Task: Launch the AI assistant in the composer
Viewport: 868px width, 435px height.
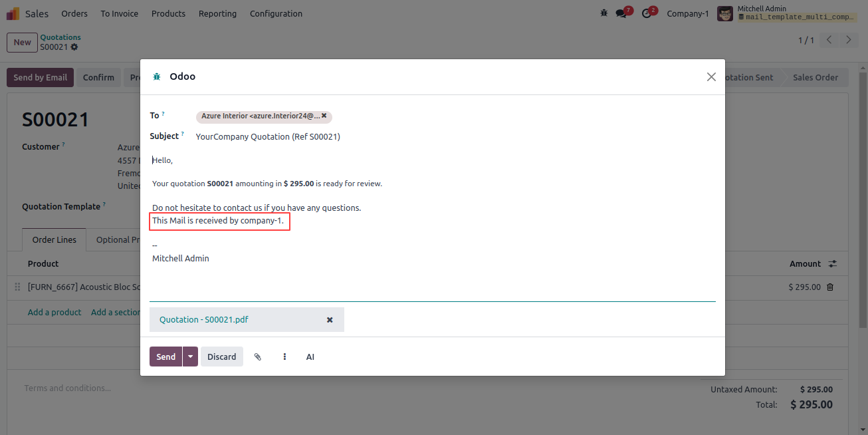Action: (x=310, y=357)
